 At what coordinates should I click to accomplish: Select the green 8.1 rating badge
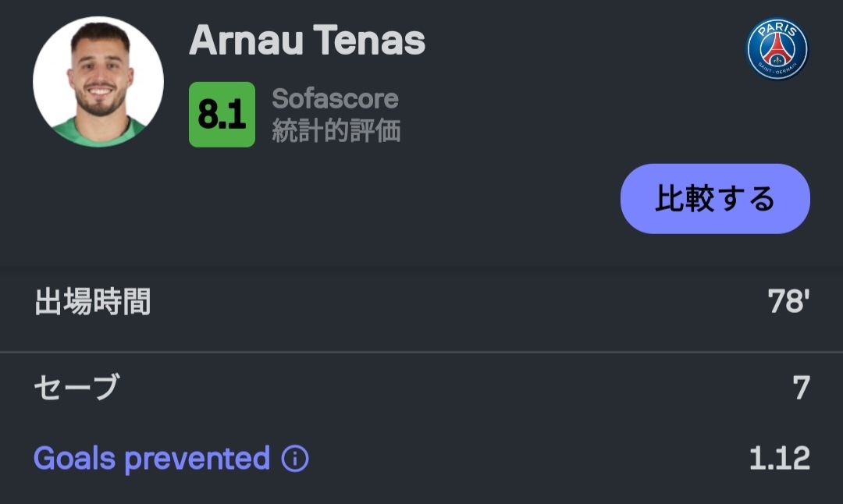click(222, 115)
